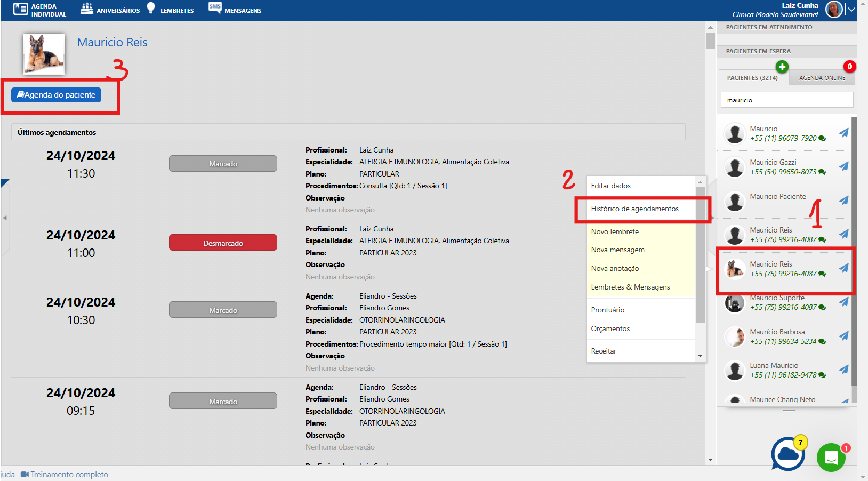
Task: Click the blue cloud chat icon
Action: (788, 454)
